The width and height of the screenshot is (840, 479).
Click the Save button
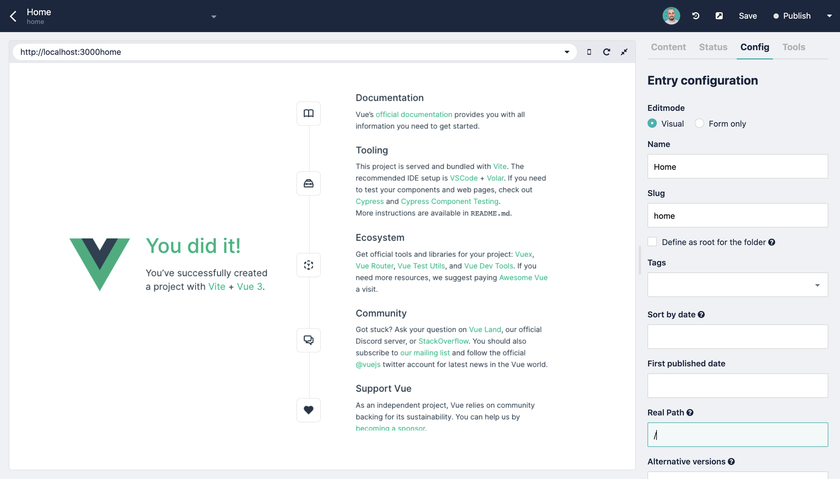pos(748,16)
